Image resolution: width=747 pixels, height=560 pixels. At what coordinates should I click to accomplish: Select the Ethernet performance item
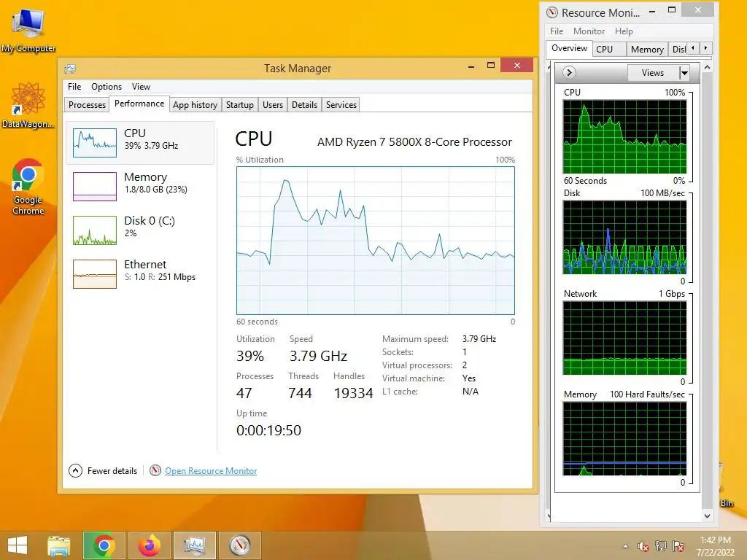140,274
